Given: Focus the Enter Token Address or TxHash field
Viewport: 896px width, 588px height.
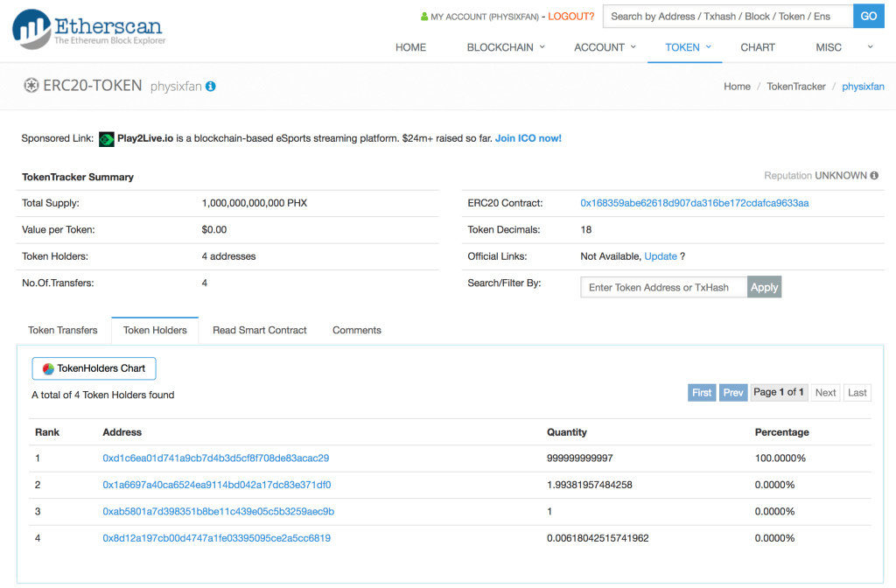Looking at the screenshot, I should pyautogui.click(x=664, y=287).
